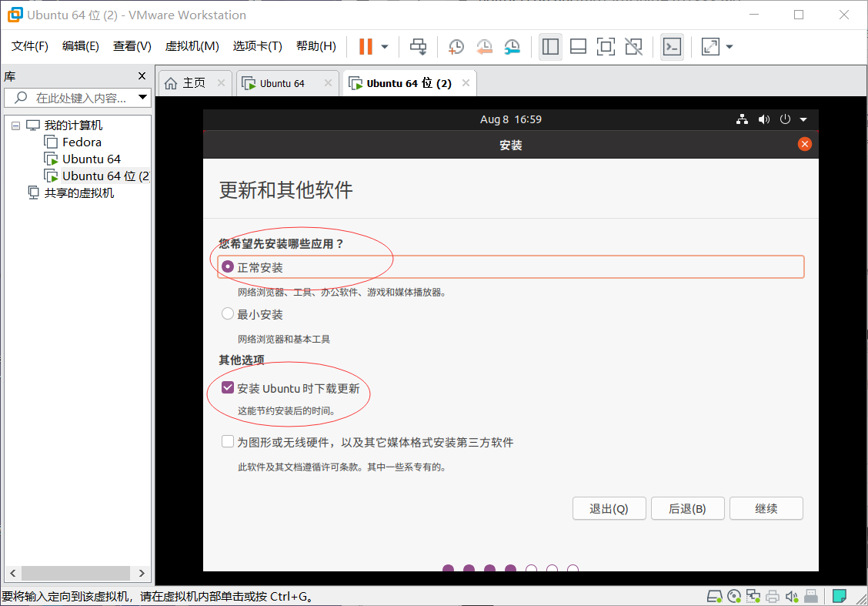Image resolution: width=868 pixels, height=606 pixels.
Task: Enable third-party software installation checkbox
Action: pos(228,441)
